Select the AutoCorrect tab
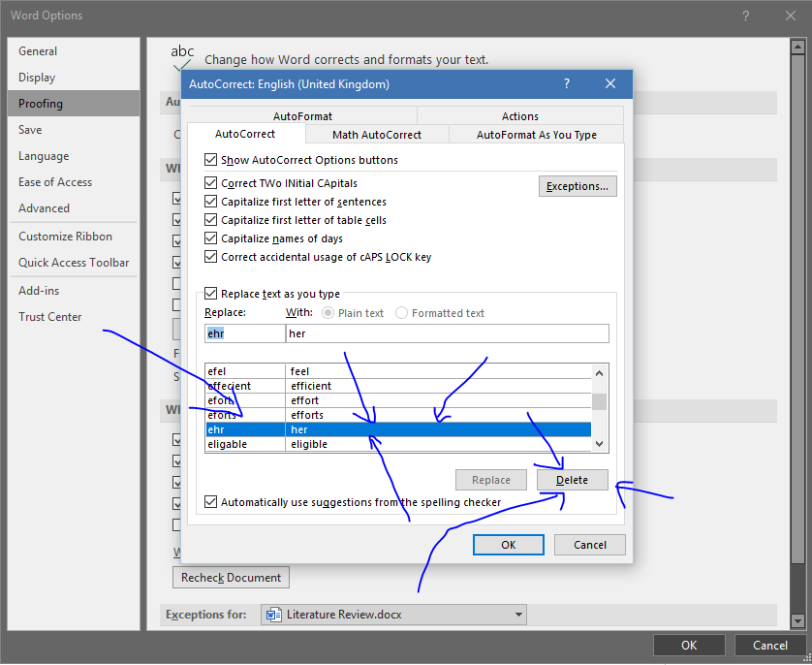The width and height of the screenshot is (812, 665). pyautogui.click(x=245, y=134)
